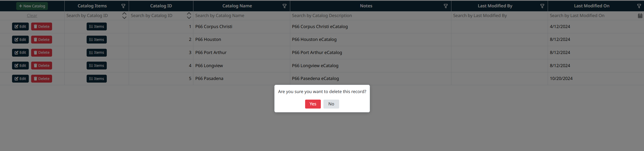
Task: Click the Last Modified By filter icon
Action: 542,6
